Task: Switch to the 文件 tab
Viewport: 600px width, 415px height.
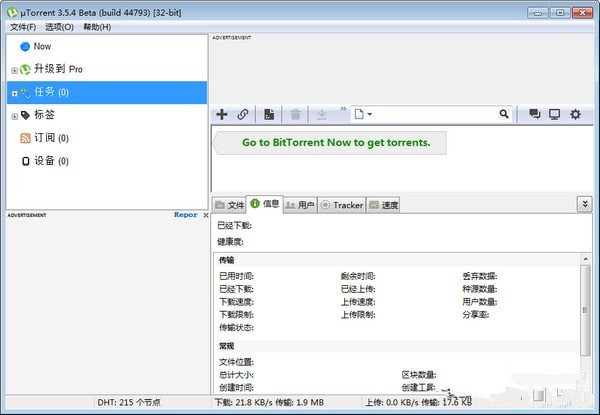Action: pyautogui.click(x=229, y=205)
